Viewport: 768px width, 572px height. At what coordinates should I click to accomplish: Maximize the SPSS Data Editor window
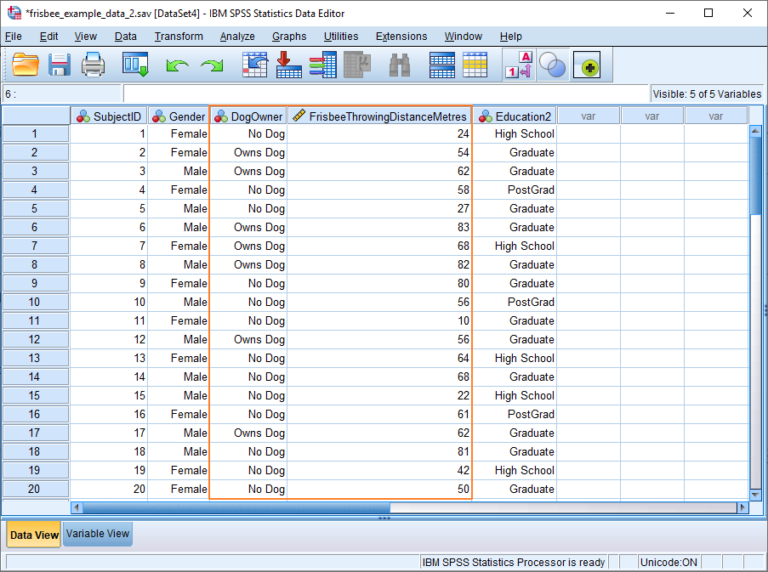pos(708,13)
